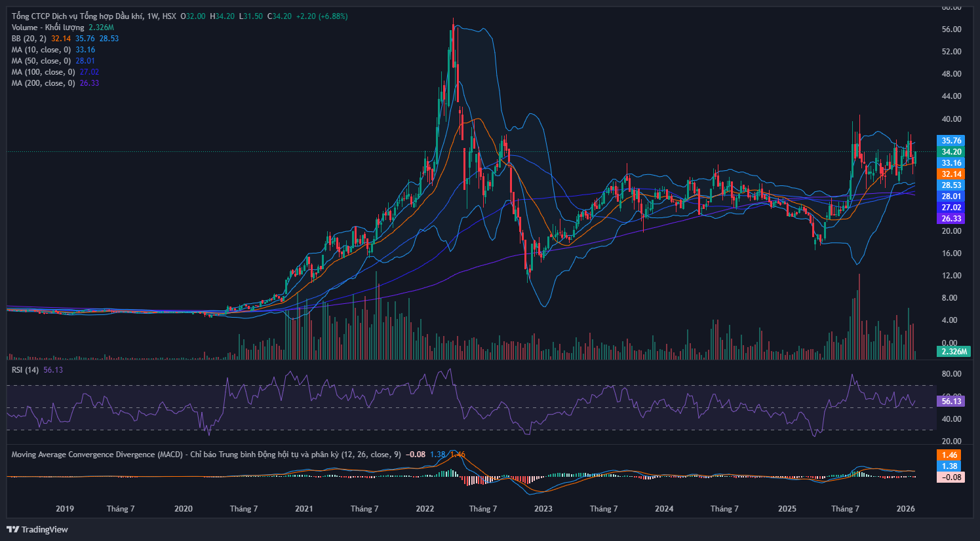The height and width of the screenshot is (541, 980).
Task: Click the 35.76 upper band price label
Action: click(951, 141)
